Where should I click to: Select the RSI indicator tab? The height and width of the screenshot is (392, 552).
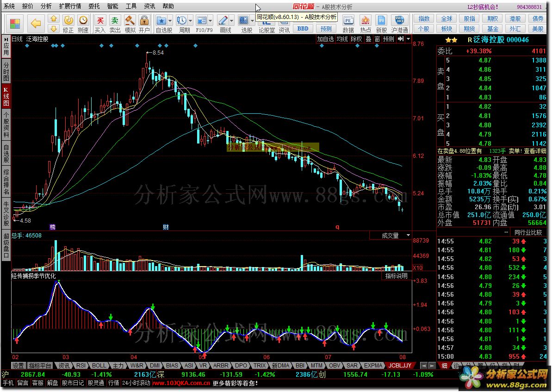coord(81,366)
